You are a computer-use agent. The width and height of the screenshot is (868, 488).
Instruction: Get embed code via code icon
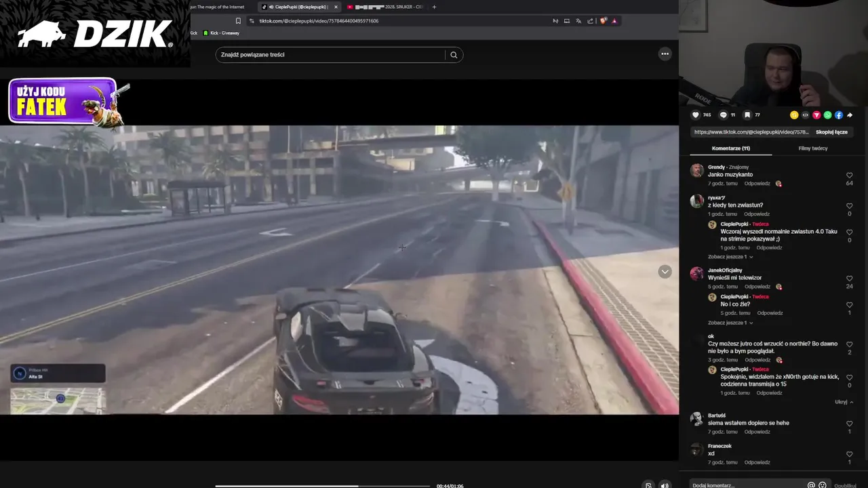coord(806,115)
